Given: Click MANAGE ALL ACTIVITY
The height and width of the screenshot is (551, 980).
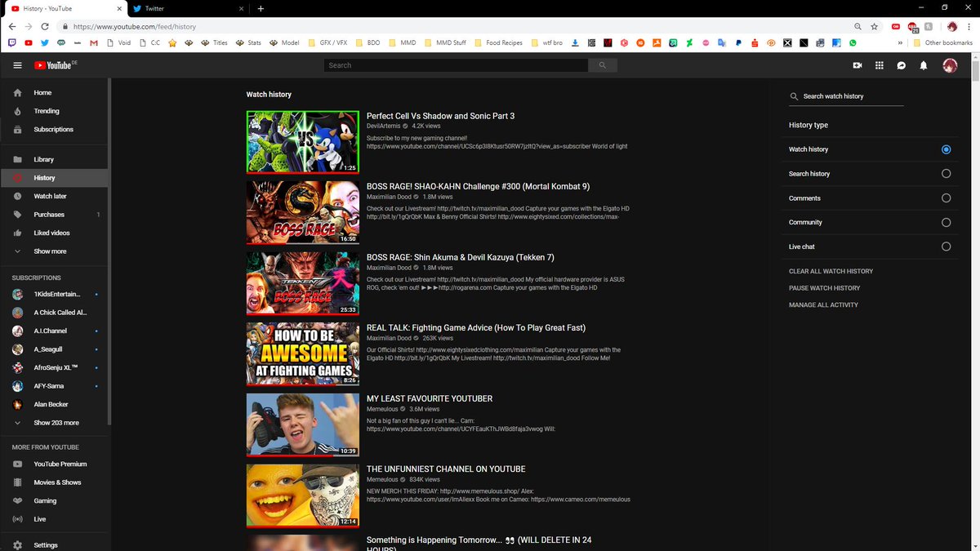Looking at the screenshot, I should pos(823,305).
